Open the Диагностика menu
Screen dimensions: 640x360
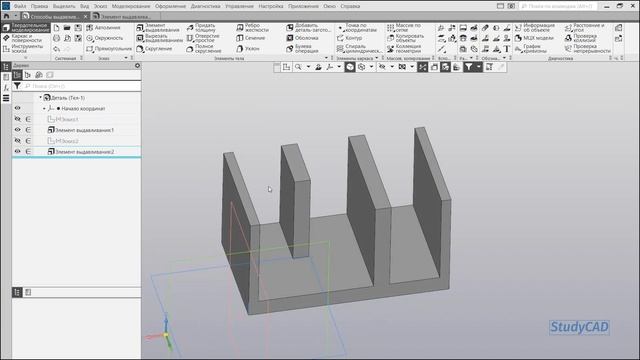tap(205, 6)
